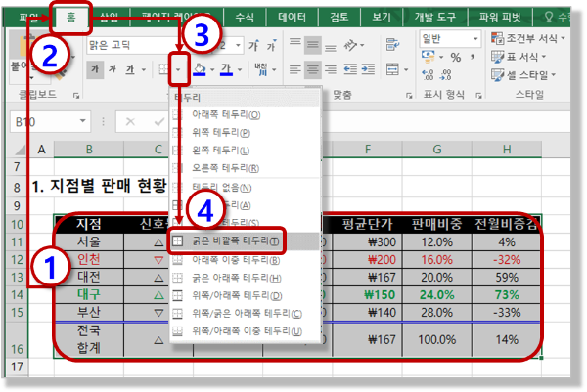Apply middle vertical alignment
This screenshot has width=587, height=392.
tap(313, 46)
